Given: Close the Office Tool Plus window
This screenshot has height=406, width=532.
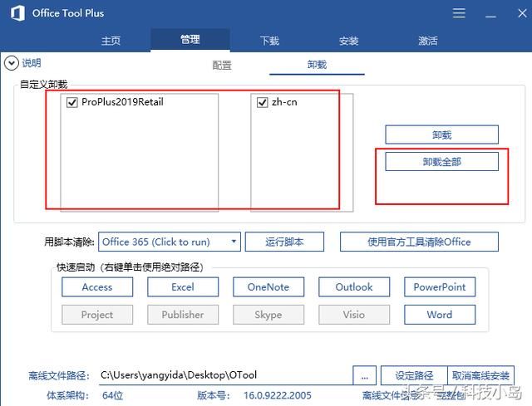Looking at the screenshot, I should point(522,13).
